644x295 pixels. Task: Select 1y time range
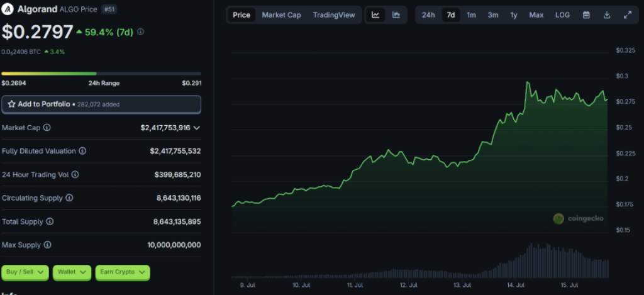[x=514, y=15]
